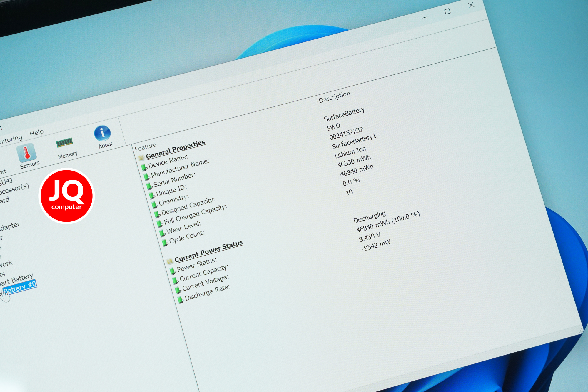Select the Manufacturer Name row label

[x=180, y=168]
